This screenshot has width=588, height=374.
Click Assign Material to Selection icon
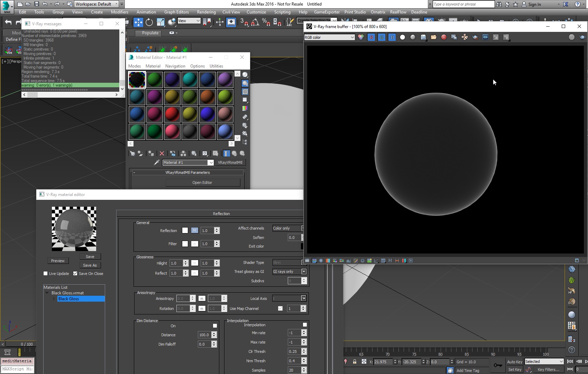tap(151, 153)
